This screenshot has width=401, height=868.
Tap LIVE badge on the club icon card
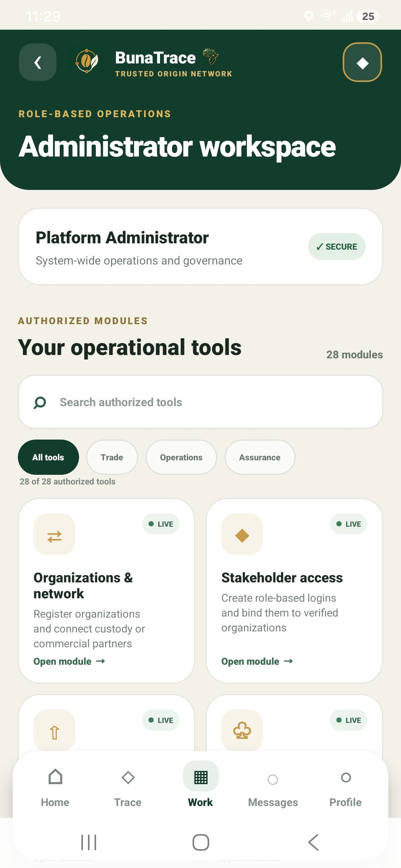point(349,720)
